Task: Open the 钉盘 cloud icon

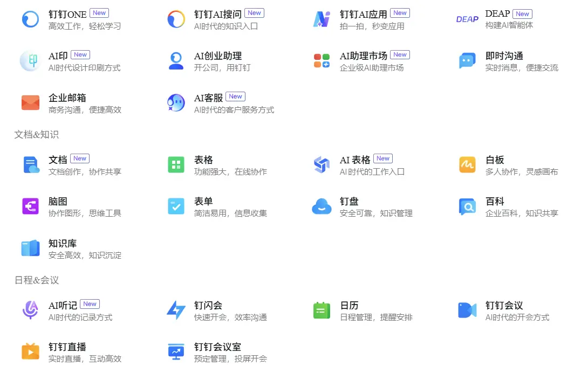Action: [x=322, y=206]
